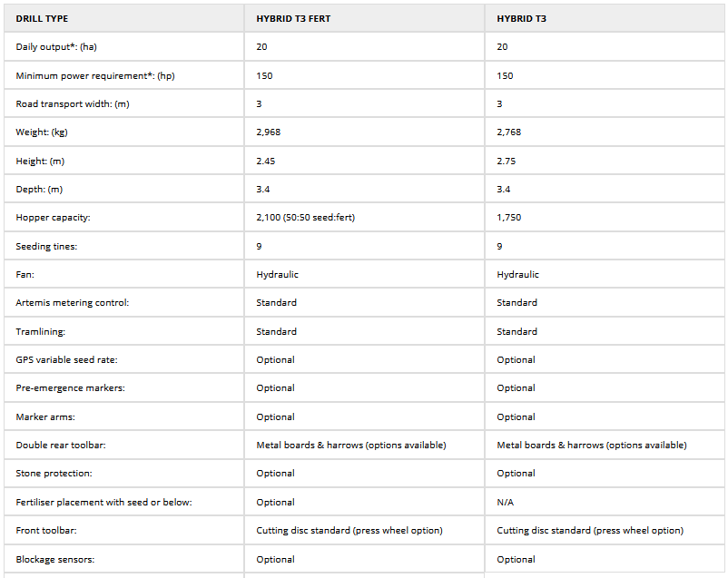Click the 2,768 weight value
The height and width of the screenshot is (578, 728).
[x=508, y=132]
